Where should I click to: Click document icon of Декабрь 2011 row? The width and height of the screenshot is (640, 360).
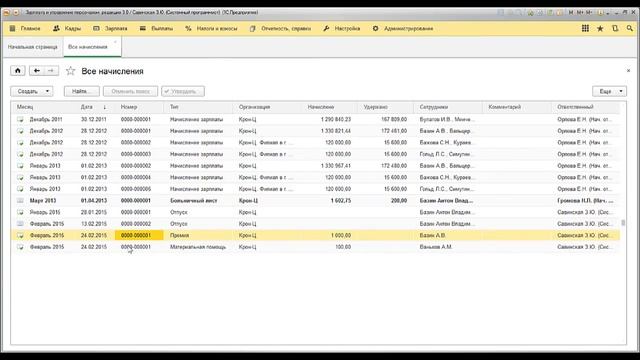(x=20, y=119)
